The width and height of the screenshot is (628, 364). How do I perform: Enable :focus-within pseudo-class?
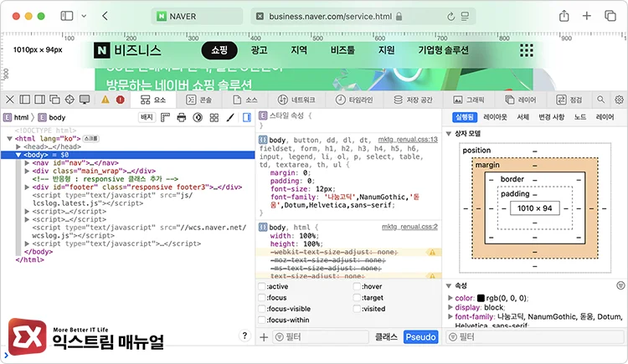262,320
